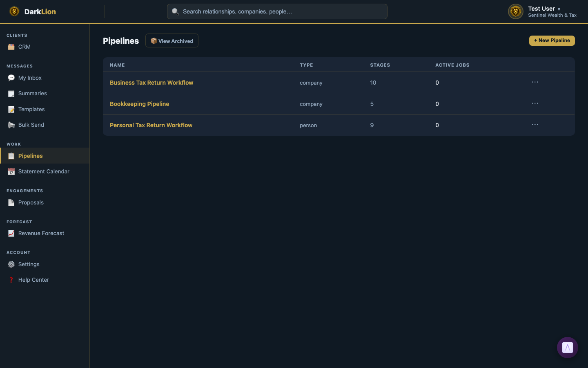588x368 pixels.
Task: Select Pipelines in the sidebar
Action: tap(45, 156)
